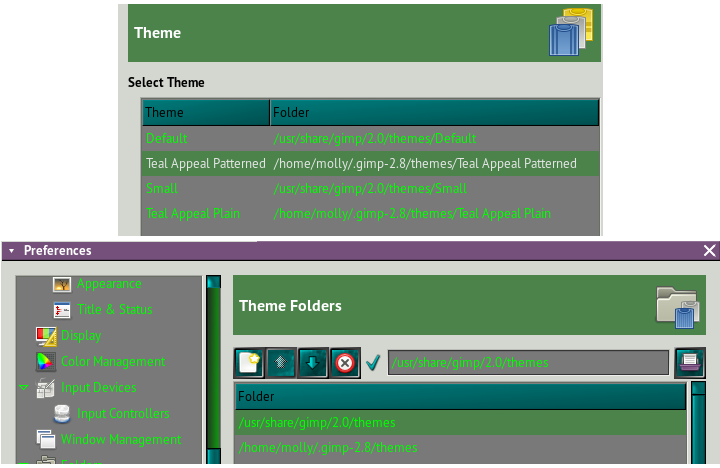Click the Teal Appeal Plain folder path cell
The height and width of the screenshot is (468, 720).
pos(412,214)
